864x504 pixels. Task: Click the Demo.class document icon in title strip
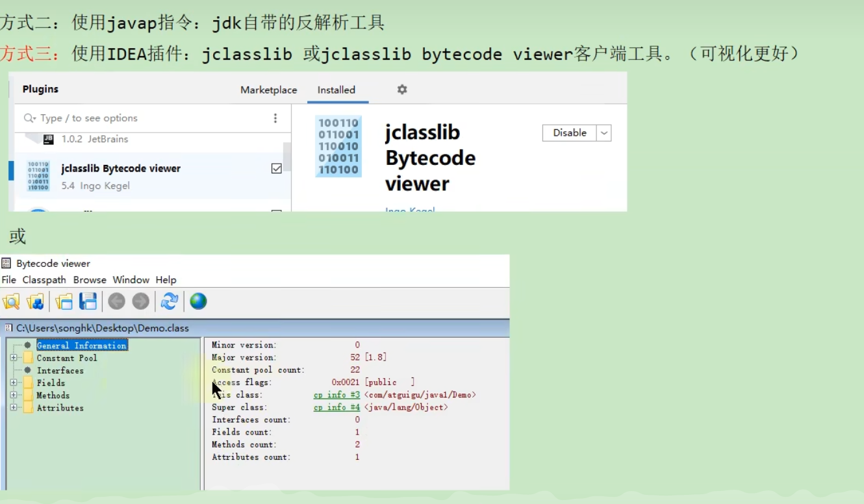[x=8, y=328]
